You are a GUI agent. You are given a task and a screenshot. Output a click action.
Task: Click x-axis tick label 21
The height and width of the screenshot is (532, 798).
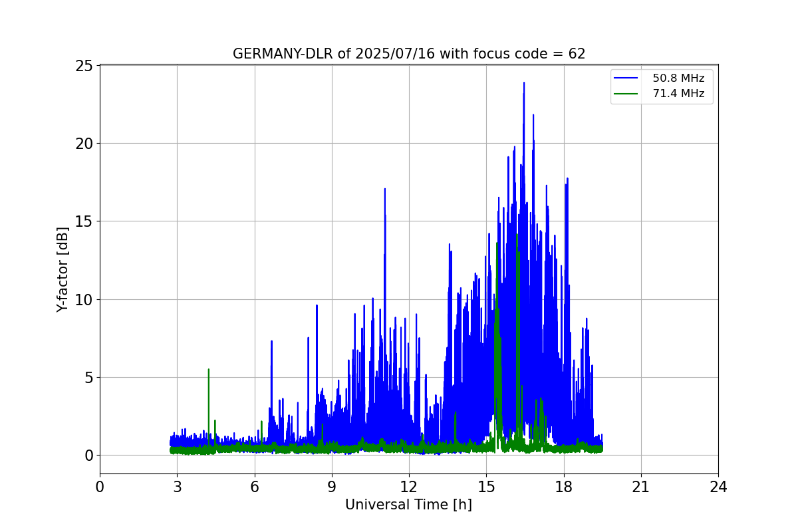tap(641, 487)
